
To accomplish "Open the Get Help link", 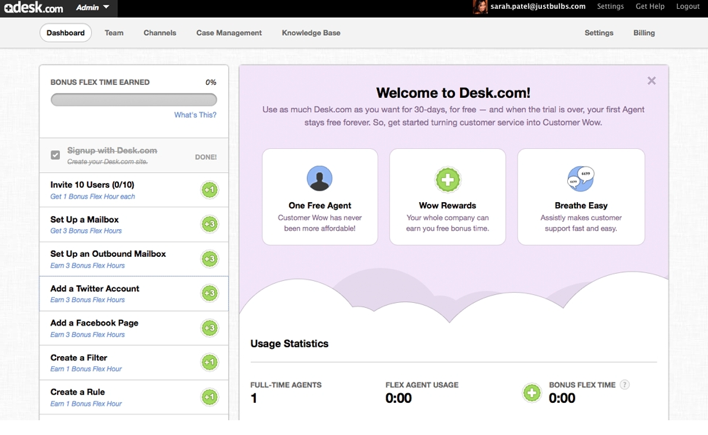I will [650, 7].
